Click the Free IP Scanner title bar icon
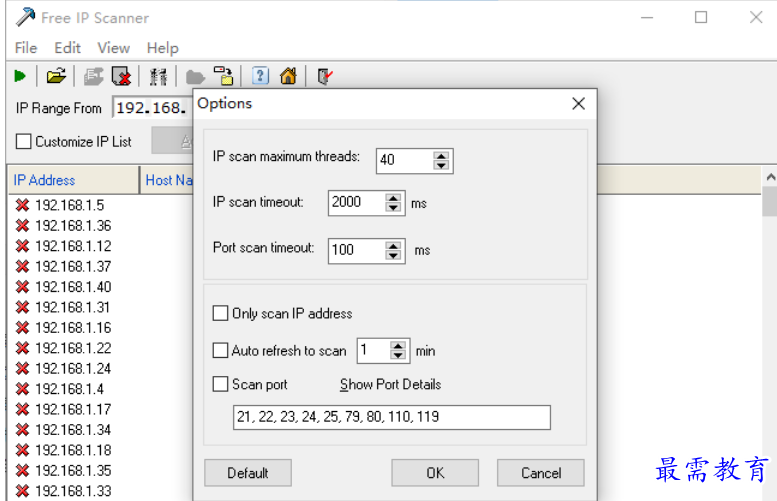The height and width of the screenshot is (501, 777). pos(25,17)
